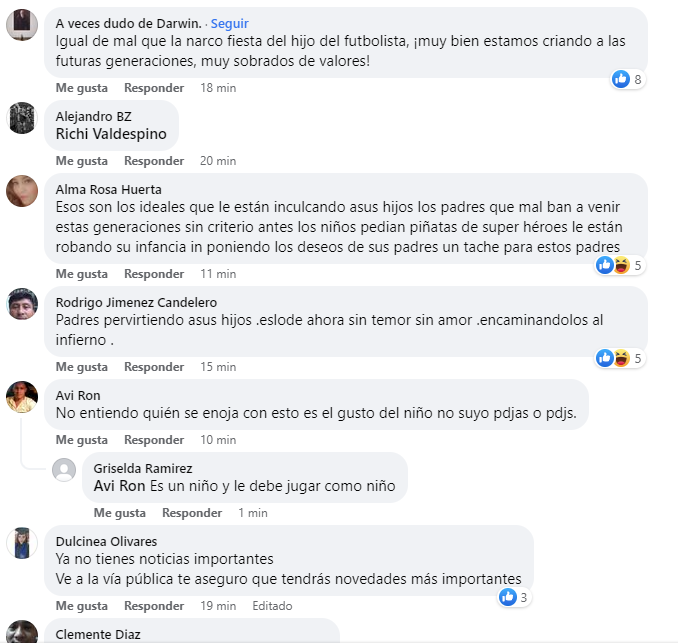Open tagged name Richi Valdespino
Screen dimensions: 678x643
click(111, 134)
